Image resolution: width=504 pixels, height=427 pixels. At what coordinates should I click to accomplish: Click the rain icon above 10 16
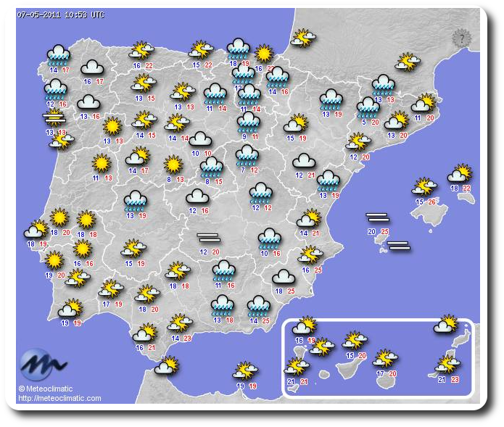(x=270, y=239)
